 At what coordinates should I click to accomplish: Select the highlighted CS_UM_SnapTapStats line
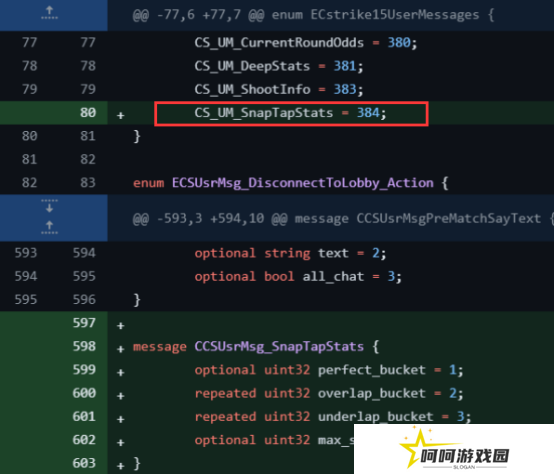(291, 113)
